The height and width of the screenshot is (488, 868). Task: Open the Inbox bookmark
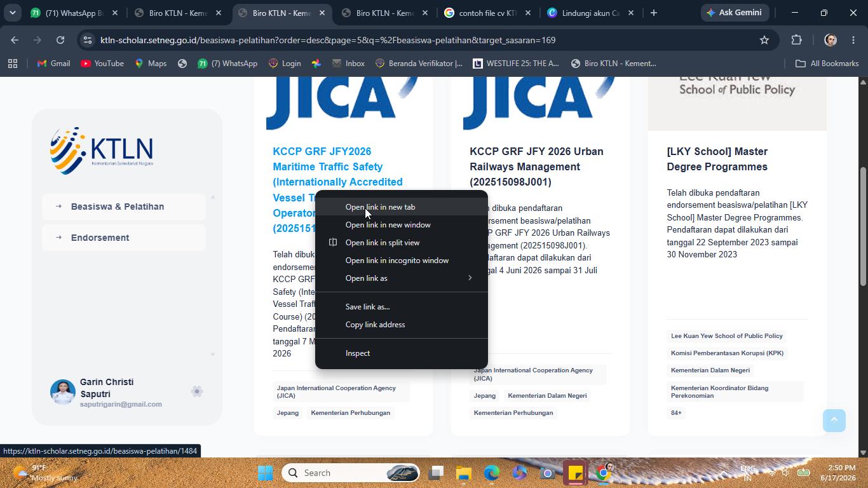pyautogui.click(x=348, y=64)
